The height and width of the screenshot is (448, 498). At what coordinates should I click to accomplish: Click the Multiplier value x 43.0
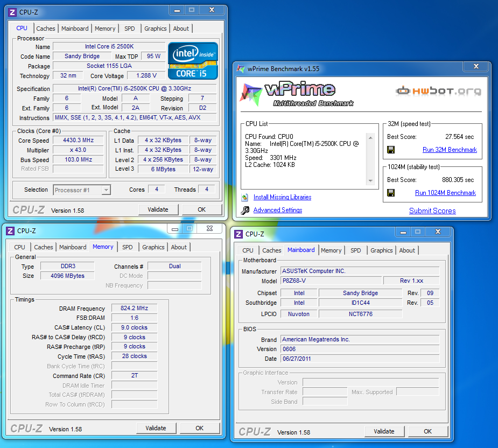tap(78, 150)
